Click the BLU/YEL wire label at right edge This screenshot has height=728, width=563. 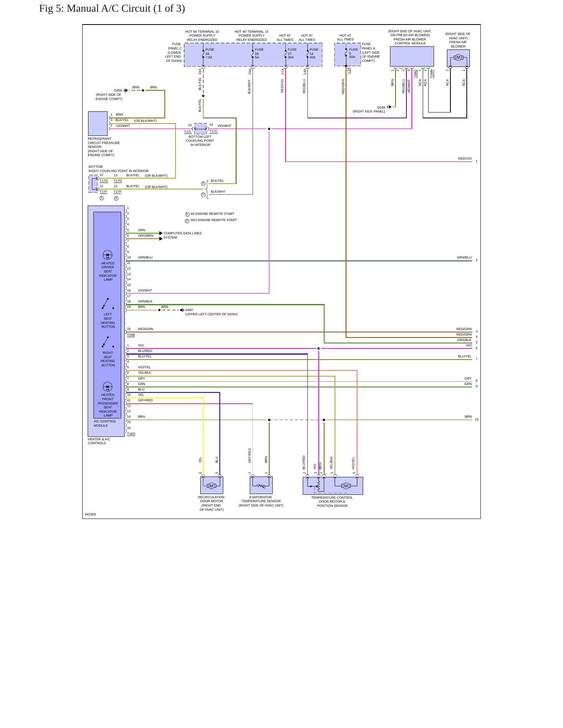464,356
